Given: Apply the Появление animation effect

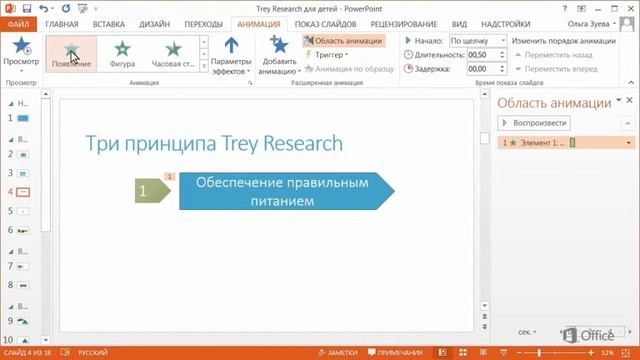Looking at the screenshot, I should click(x=71, y=54).
